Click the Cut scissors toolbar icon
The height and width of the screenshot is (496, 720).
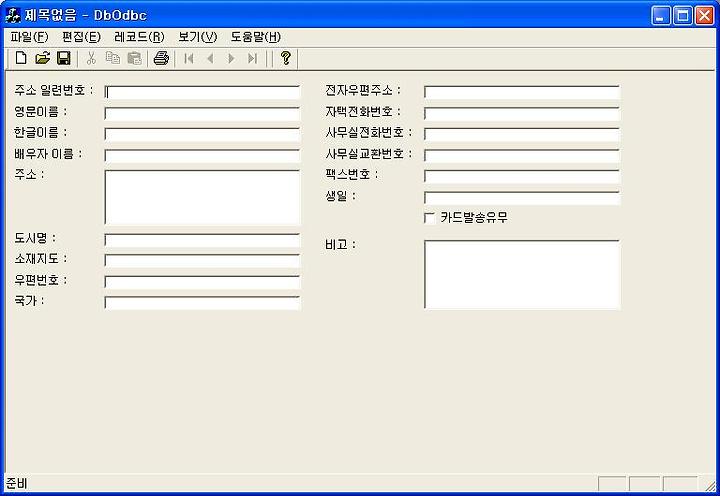tap(91, 58)
